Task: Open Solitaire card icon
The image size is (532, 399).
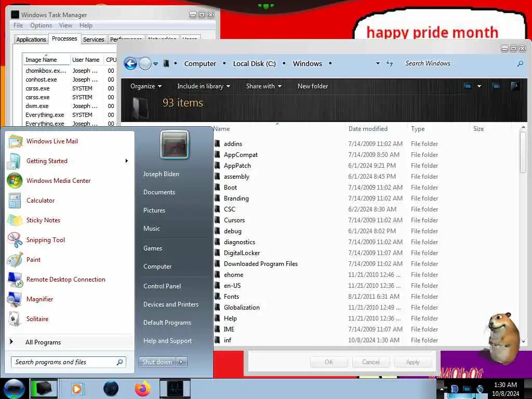Action: point(15,318)
